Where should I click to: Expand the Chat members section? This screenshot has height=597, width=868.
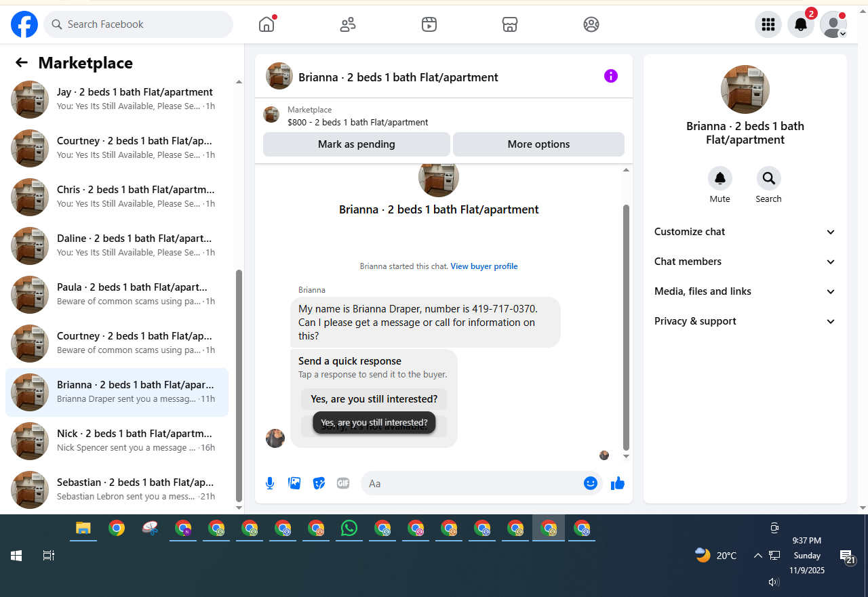point(745,262)
